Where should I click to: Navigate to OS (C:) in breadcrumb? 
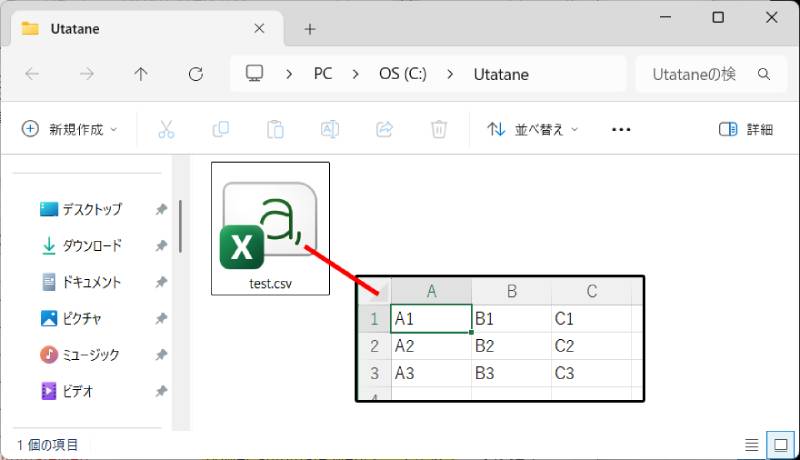tap(402, 74)
